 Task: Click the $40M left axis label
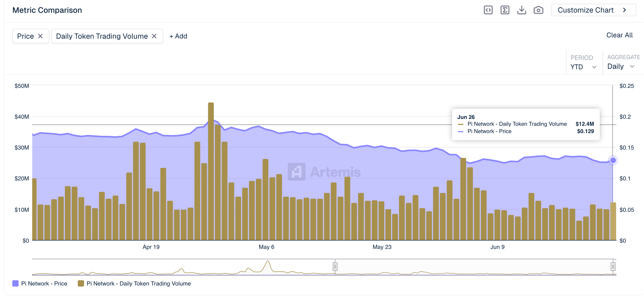tap(22, 117)
